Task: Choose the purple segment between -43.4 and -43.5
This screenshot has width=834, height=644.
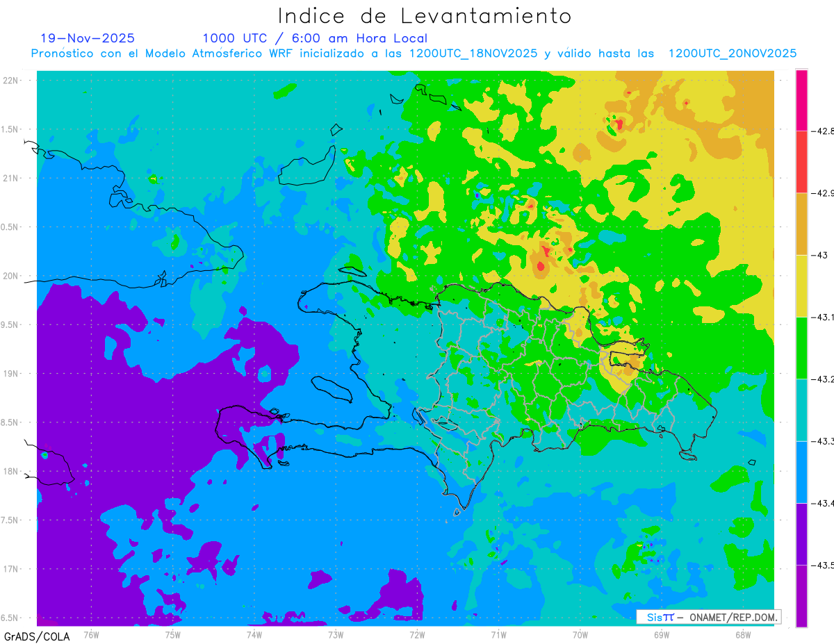Action: pos(801,534)
